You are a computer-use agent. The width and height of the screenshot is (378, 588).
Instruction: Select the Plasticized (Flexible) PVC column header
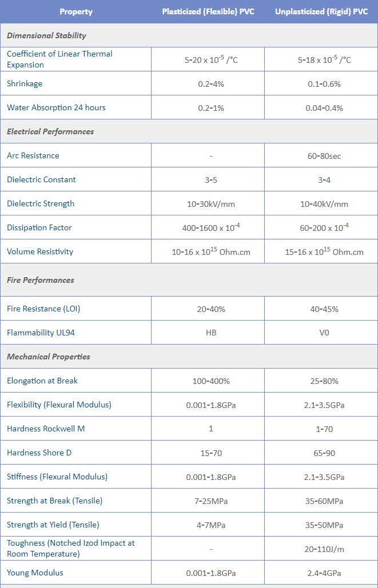[208, 11]
